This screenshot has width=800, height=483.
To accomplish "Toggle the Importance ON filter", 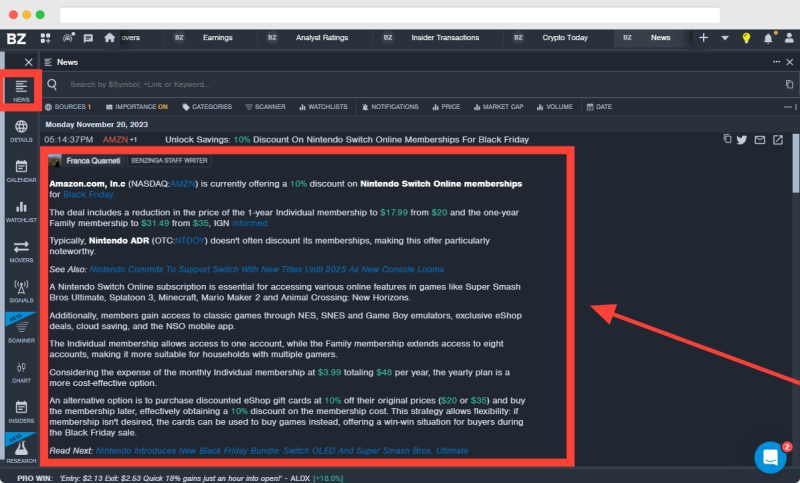I will (x=137, y=107).
